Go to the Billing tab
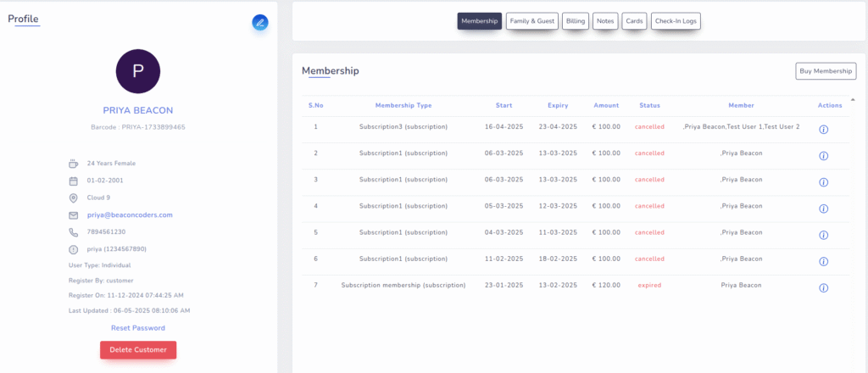The height and width of the screenshot is (373, 868). point(576,21)
